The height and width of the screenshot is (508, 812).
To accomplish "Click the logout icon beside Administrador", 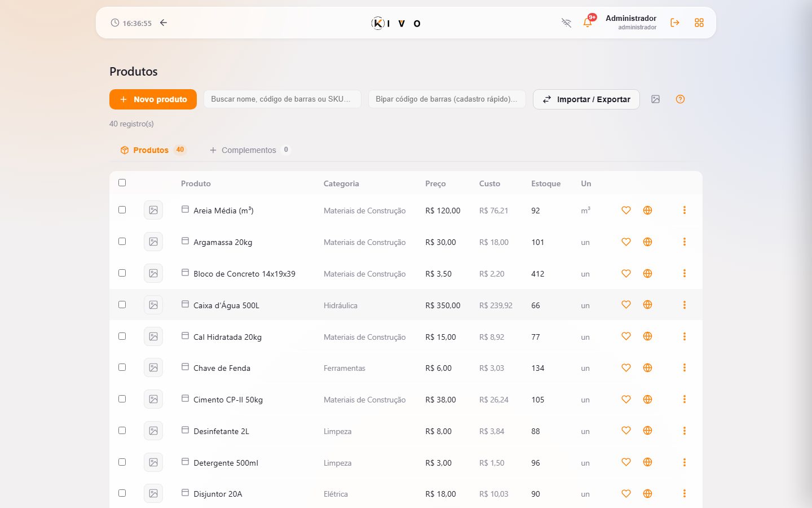I will pyautogui.click(x=675, y=23).
